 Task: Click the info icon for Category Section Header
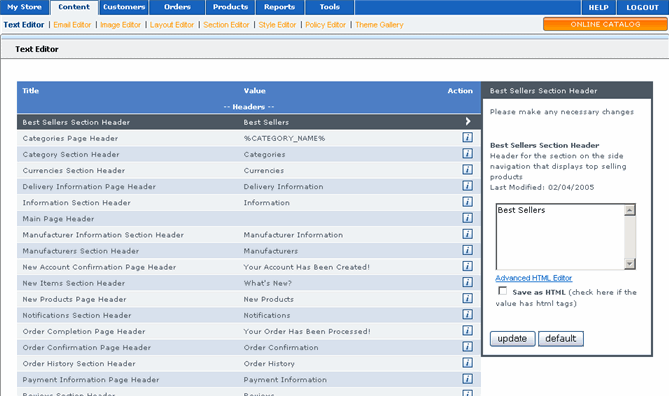pyautogui.click(x=467, y=154)
